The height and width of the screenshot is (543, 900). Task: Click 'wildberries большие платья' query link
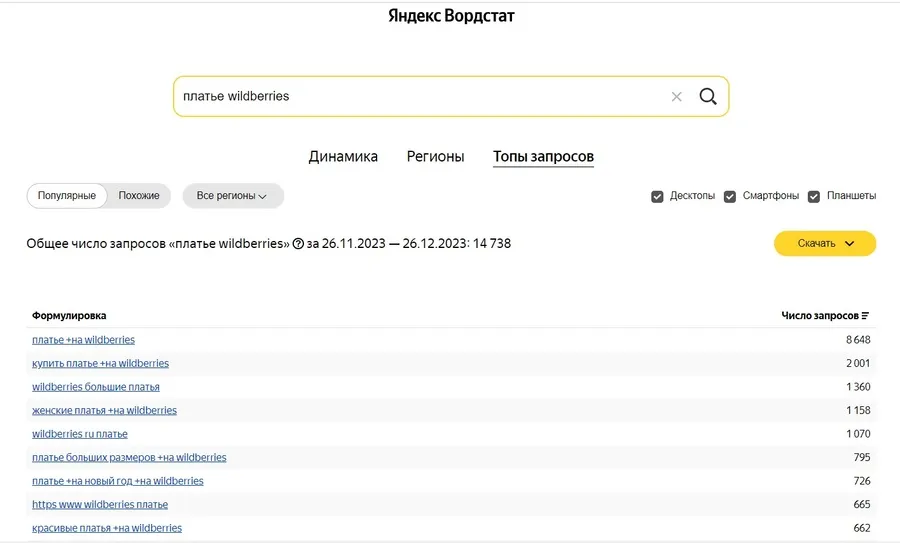pyautogui.click(x=95, y=387)
